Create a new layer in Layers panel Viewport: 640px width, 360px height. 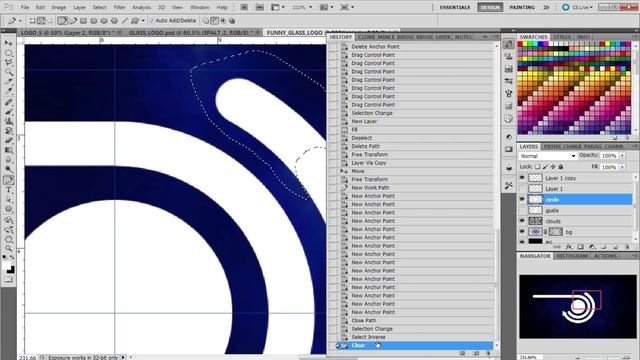point(616,247)
